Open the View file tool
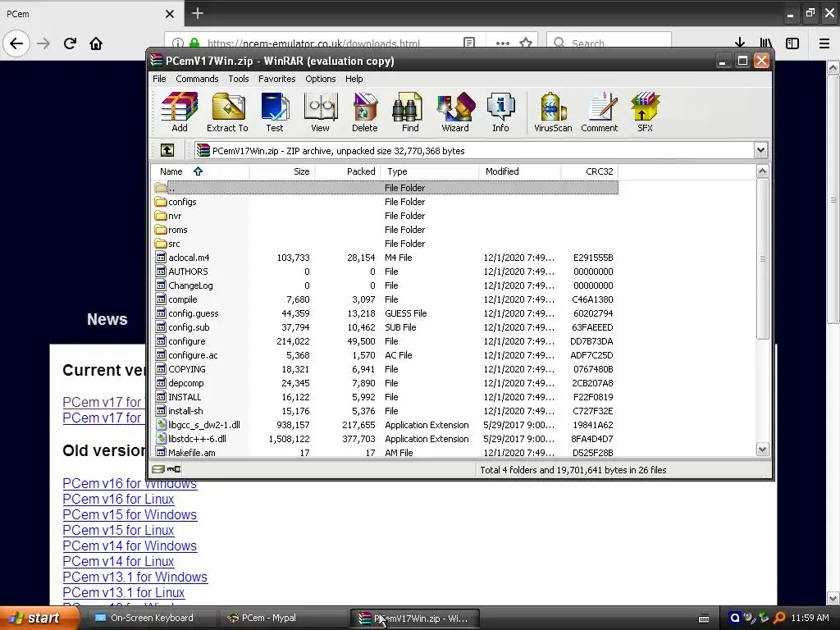Screen dimensions: 840x630 pyautogui.click(x=321, y=112)
